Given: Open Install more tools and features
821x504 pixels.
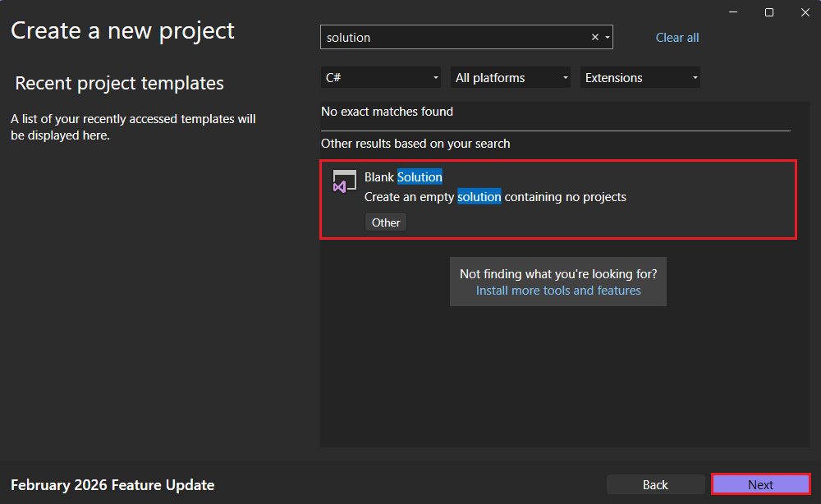Looking at the screenshot, I should pos(558,290).
